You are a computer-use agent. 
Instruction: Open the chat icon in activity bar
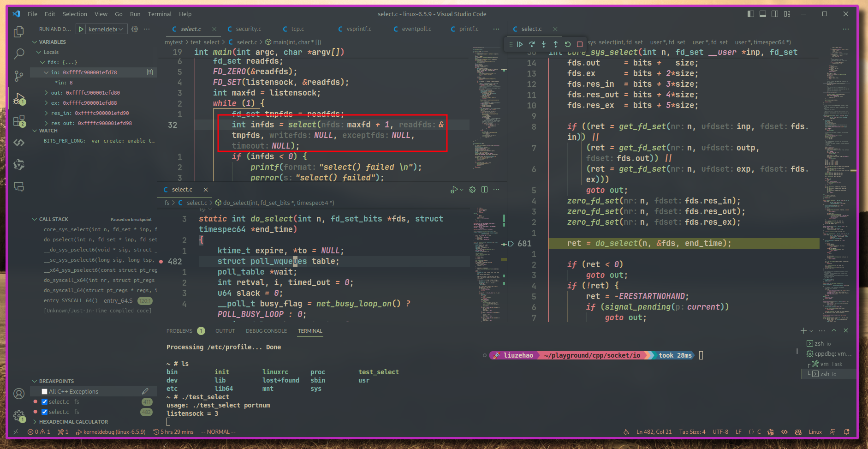[19, 187]
